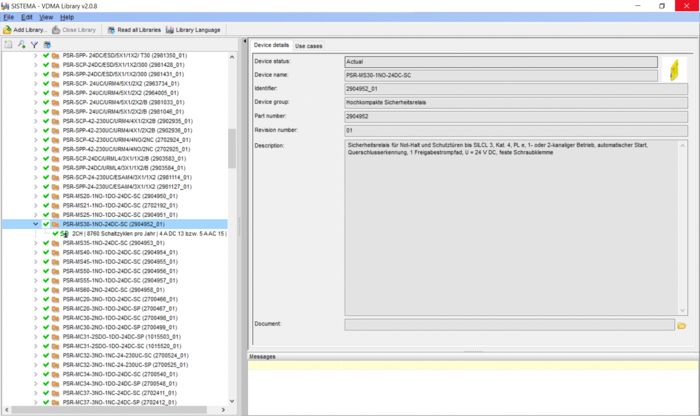The width and height of the screenshot is (700, 416).
Task: Click the SISTEMA app icon in the title bar
Action: coord(5,6)
